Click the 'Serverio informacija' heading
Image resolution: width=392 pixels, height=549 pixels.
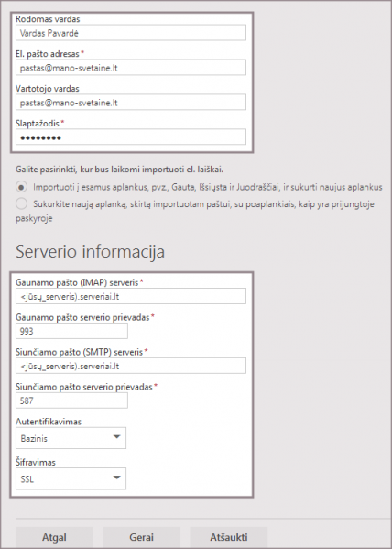90,252
